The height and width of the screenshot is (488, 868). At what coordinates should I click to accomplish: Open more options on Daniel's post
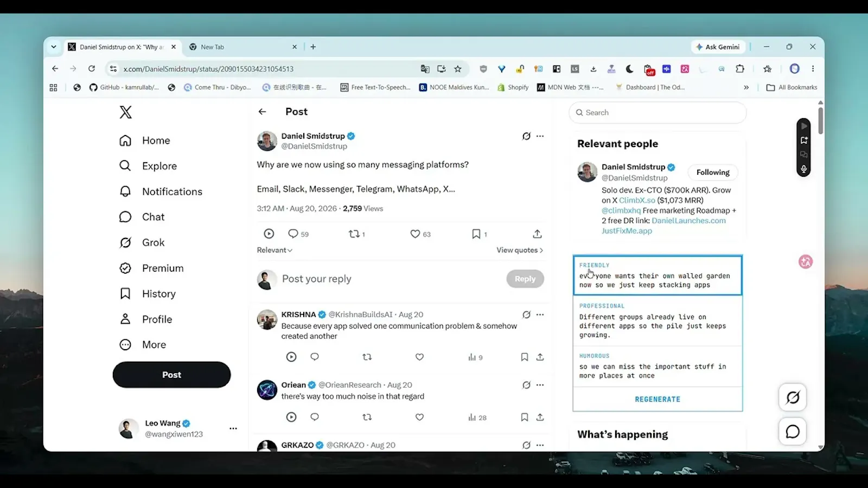[540, 136]
